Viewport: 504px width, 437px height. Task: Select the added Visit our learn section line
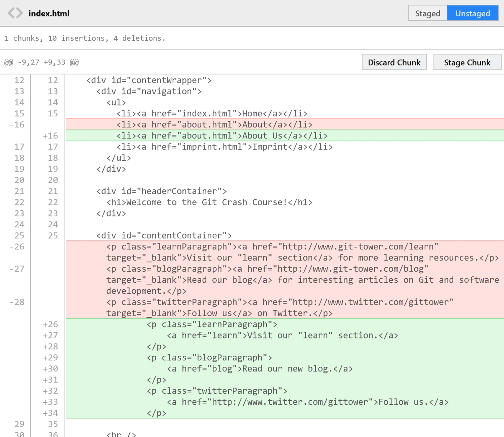pos(282,335)
